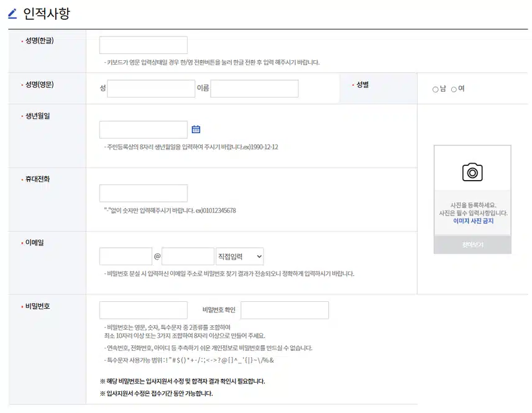
Task: Select the 남 gender radio button
Action: tap(435, 89)
